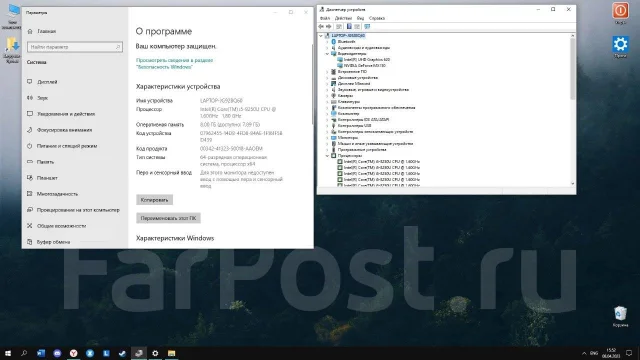Open Word from the taskbar
Viewport: 640px width, 360px height.
(41, 353)
